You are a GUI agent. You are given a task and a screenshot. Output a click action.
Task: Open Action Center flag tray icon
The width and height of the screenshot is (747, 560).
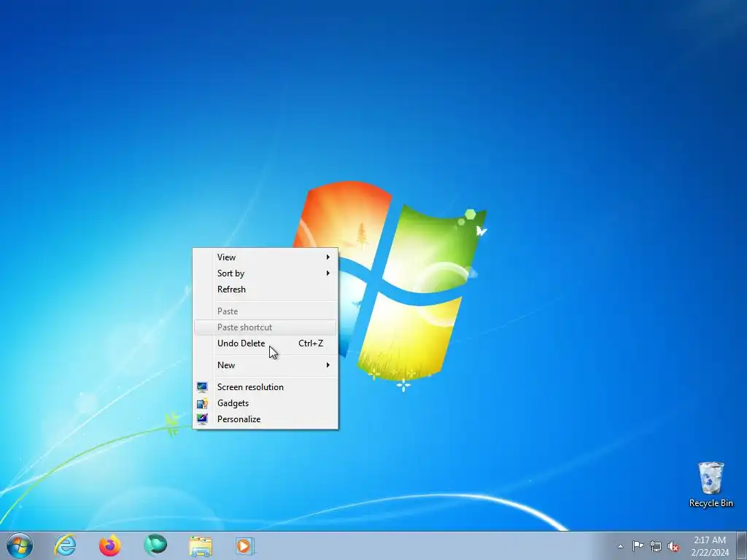point(638,545)
